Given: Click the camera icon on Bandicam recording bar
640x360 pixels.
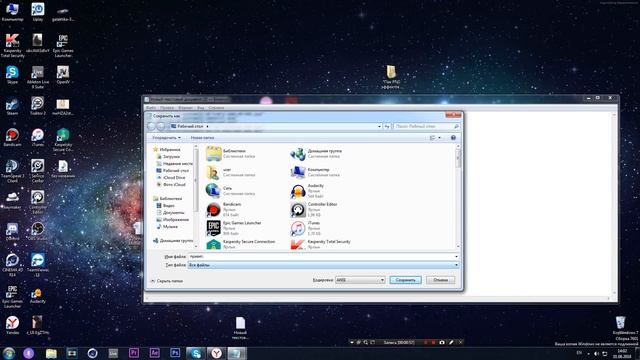Looking at the screenshot, I should point(442,342).
